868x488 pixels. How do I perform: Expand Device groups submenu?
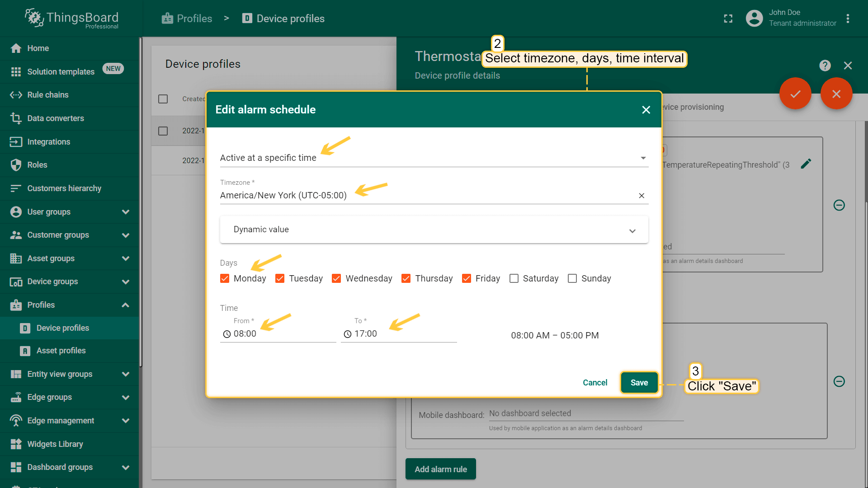126,282
